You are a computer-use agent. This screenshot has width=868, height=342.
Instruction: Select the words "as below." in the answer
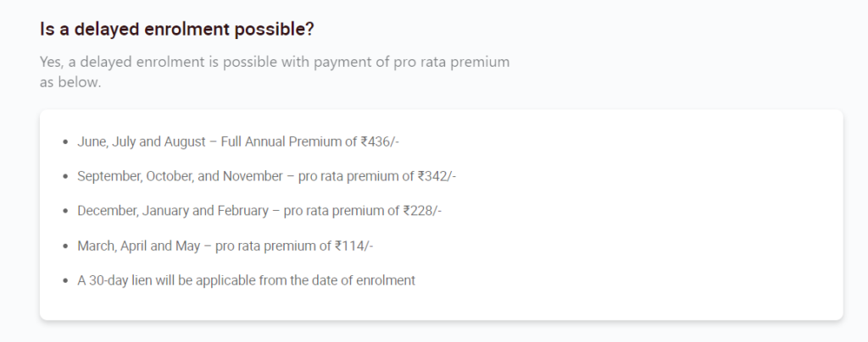click(70, 82)
